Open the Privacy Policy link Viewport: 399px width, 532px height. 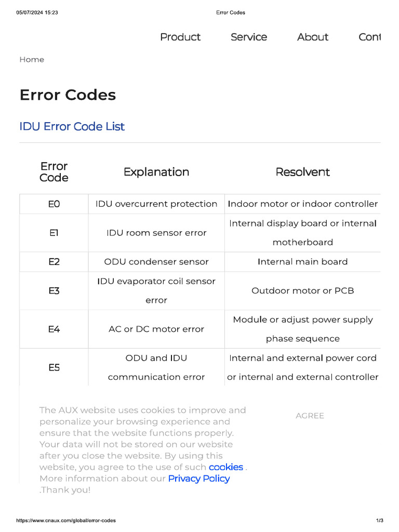click(199, 478)
